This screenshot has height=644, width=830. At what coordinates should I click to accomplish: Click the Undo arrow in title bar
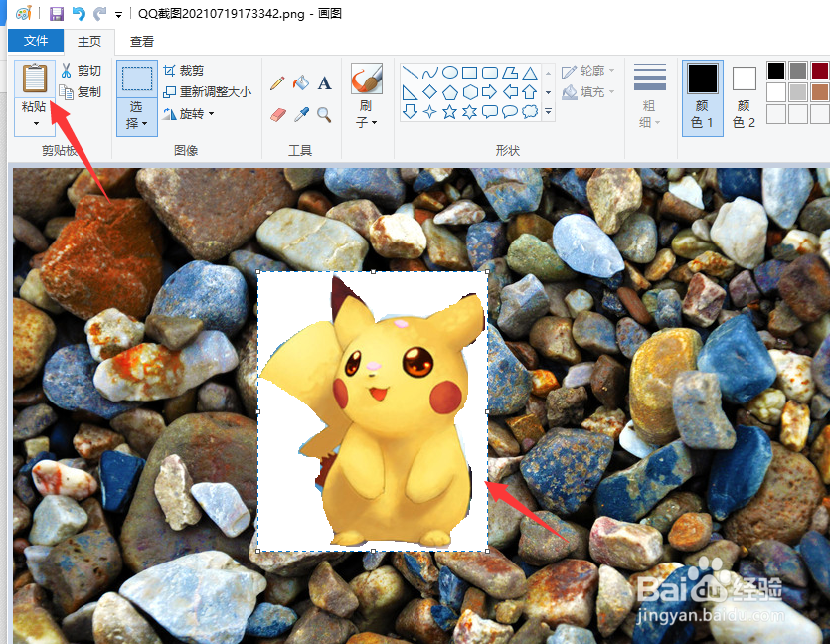click(79, 13)
